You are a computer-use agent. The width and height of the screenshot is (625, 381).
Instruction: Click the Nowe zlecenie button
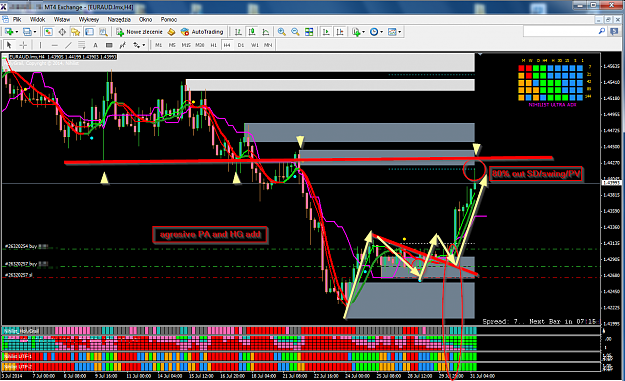click(139, 32)
